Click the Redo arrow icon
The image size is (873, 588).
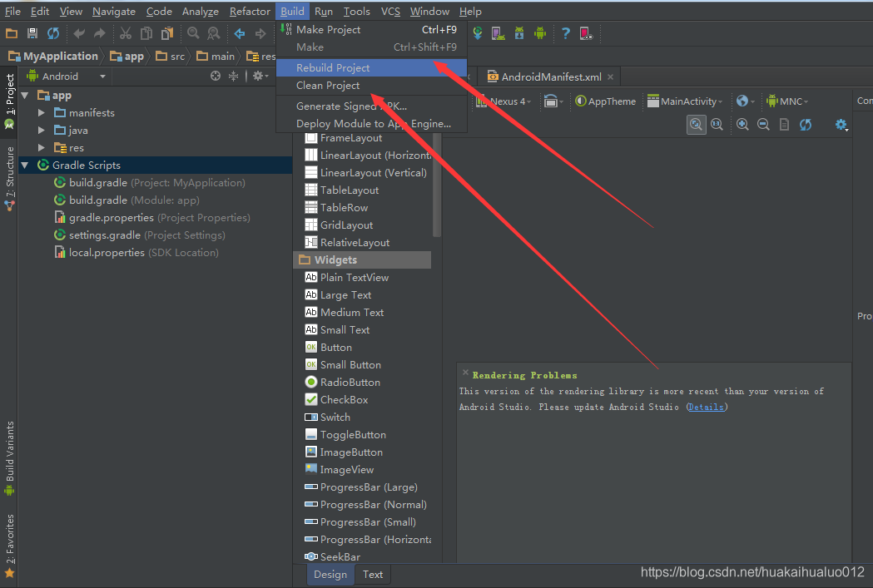point(100,33)
